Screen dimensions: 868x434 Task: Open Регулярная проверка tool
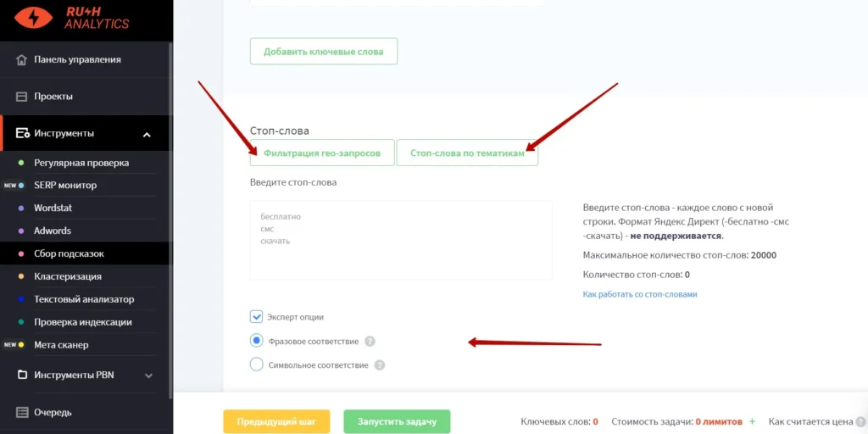83,163
